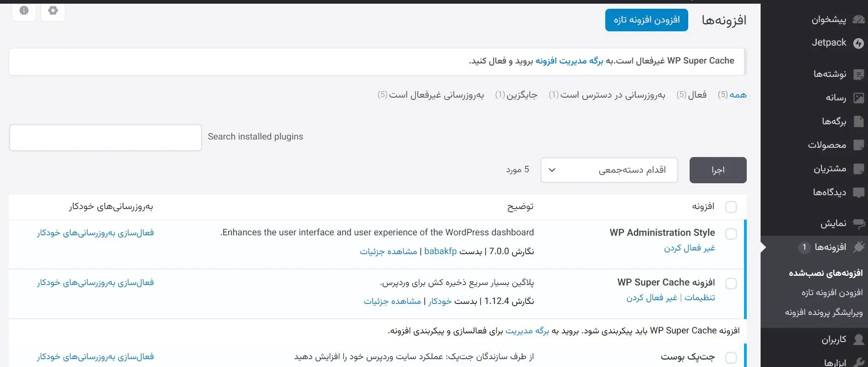Open the نوشته‌ها menu item
This screenshot has width=868, height=367.
tap(830, 74)
